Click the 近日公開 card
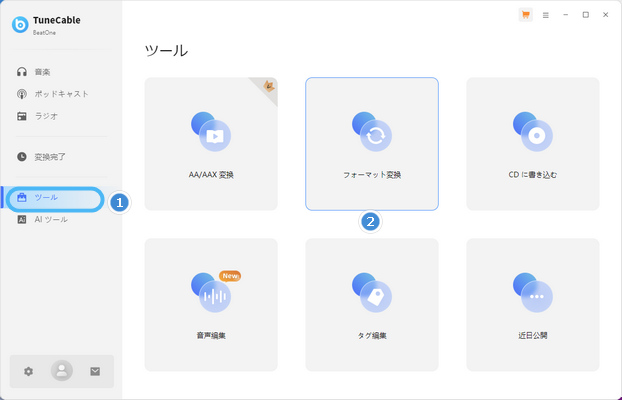This screenshot has width=622, height=400. pos(533,305)
